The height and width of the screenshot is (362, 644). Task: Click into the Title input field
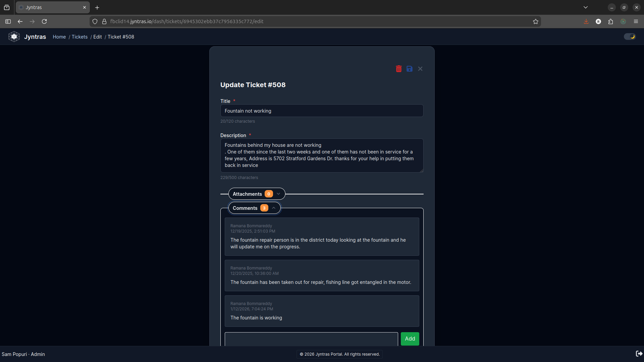click(x=321, y=111)
